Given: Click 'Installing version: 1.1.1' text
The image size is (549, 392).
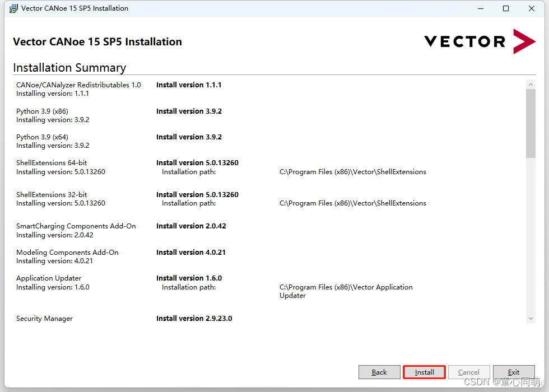Looking at the screenshot, I should pos(53,94).
